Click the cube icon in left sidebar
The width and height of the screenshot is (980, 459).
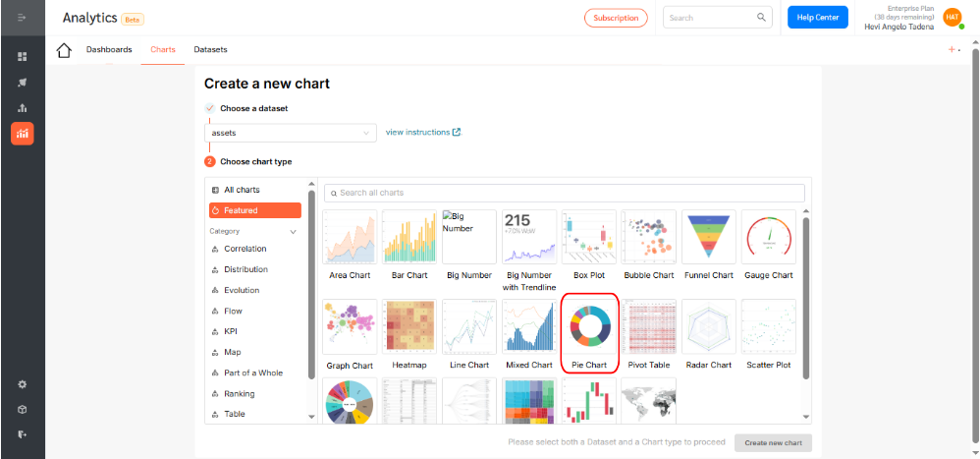tap(23, 410)
